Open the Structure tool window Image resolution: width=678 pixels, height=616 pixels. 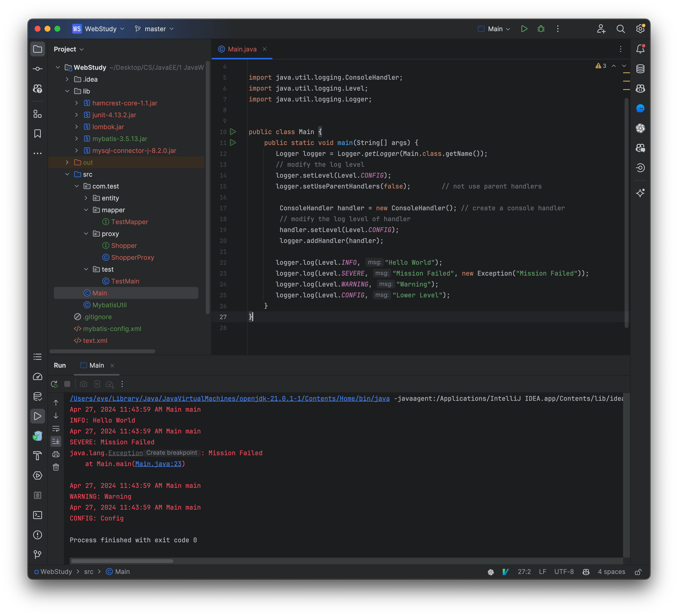pyautogui.click(x=38, y=114)
